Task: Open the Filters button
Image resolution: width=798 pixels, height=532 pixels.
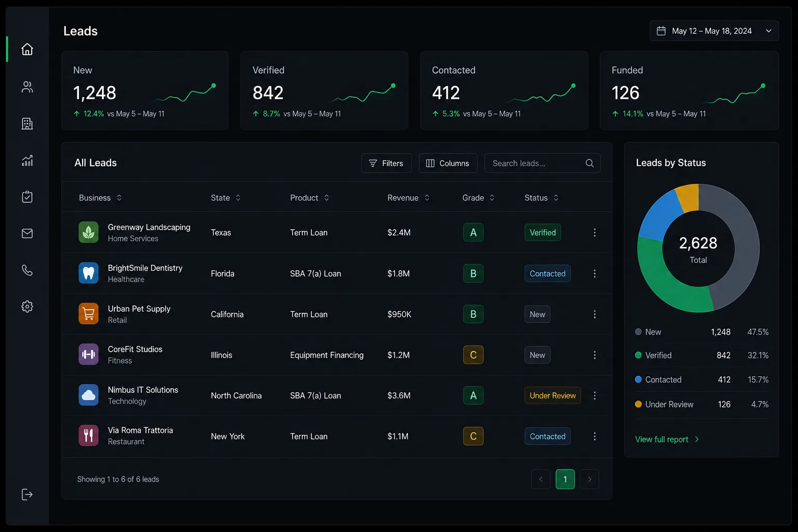Action: point(387,163)
